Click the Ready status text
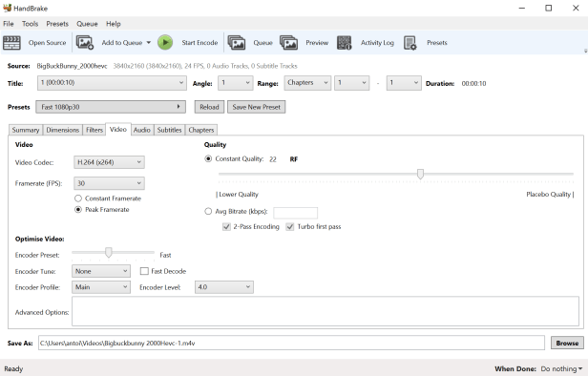Viewport: 588px width, 376px height. [13, 369]
